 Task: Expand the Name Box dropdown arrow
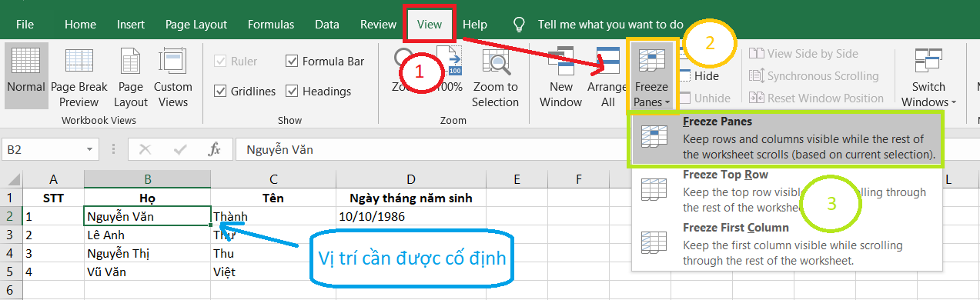[91, 150]
